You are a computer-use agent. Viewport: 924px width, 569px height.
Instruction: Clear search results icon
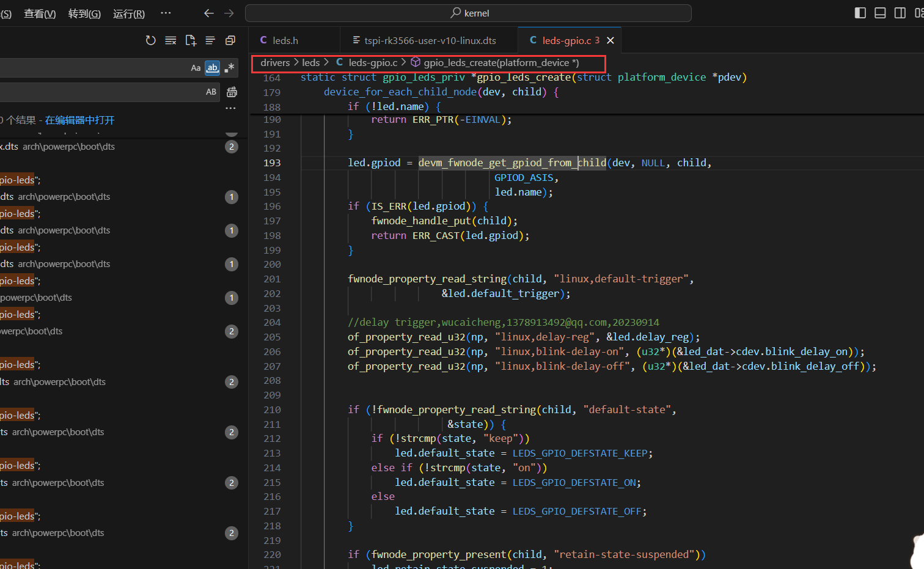[x=170, y=40]
